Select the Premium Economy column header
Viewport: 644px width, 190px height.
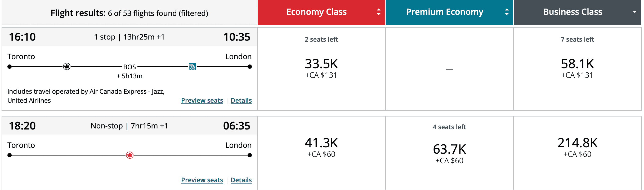click(445, 12)
